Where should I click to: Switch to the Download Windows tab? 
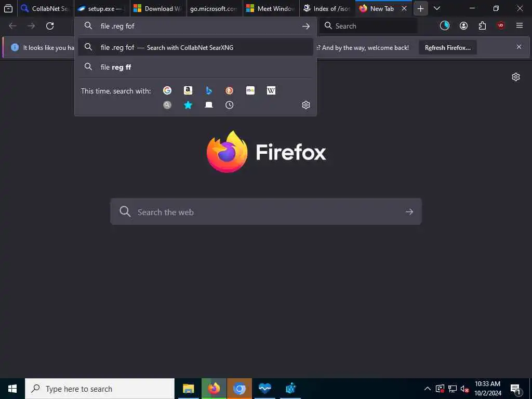pos(158,9)
